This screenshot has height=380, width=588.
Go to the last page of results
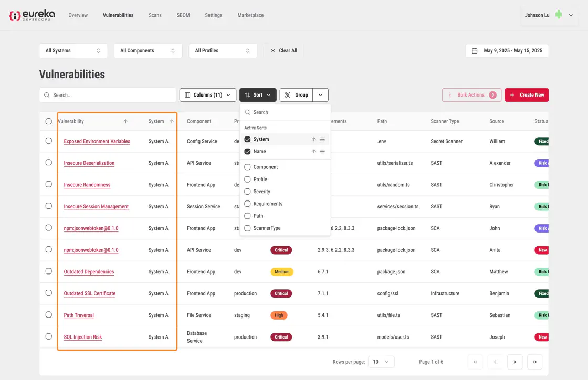(x=534, y=362)
